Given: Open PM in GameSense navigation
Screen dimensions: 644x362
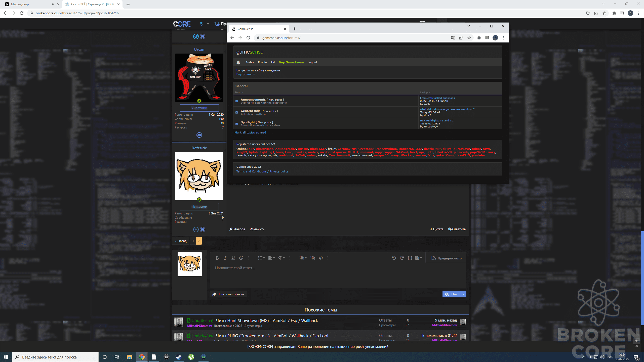Looking at the screenshot, I should pos(273,62).
